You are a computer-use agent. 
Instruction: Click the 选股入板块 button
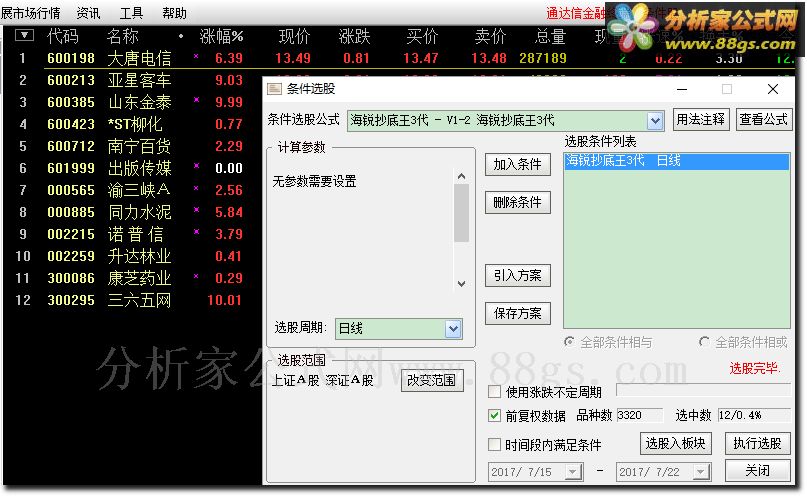coord(675,444)
